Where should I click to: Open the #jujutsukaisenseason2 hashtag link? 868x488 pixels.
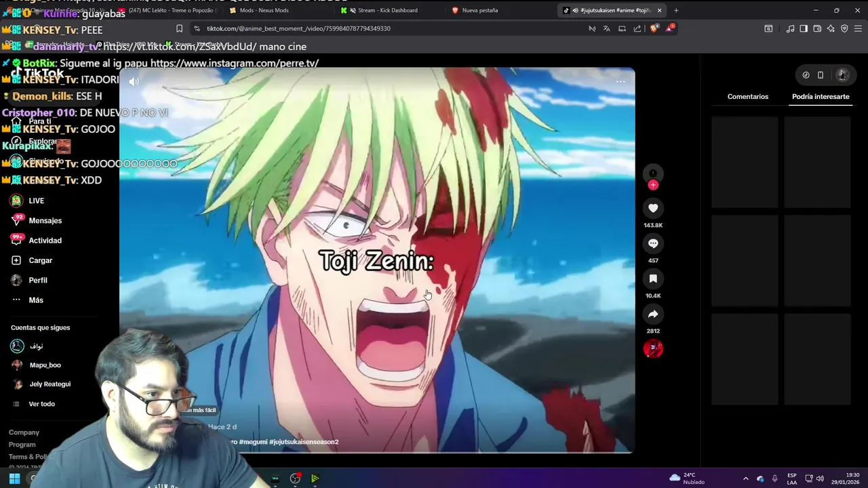(304, 442)
